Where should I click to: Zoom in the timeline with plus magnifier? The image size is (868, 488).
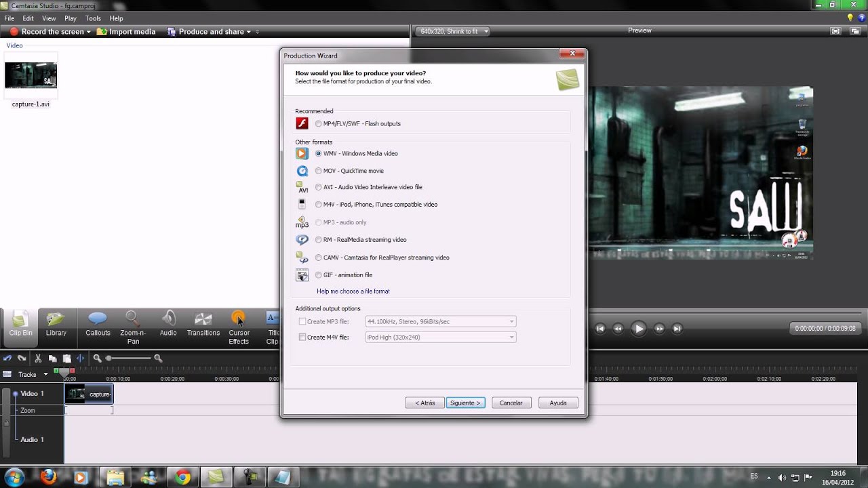(158, 358)
